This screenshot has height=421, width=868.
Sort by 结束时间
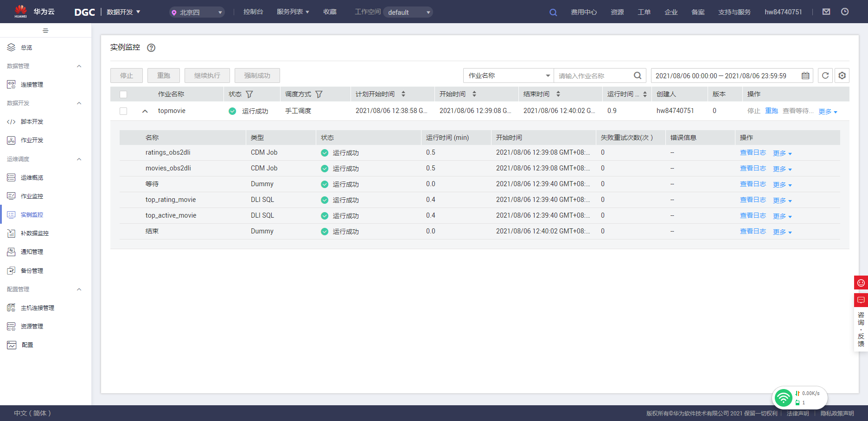pos(558,94)
